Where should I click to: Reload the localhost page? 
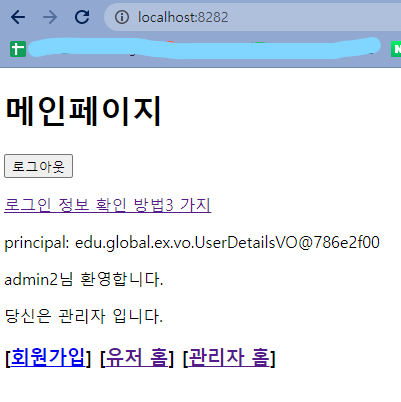(x=82, y=17)
